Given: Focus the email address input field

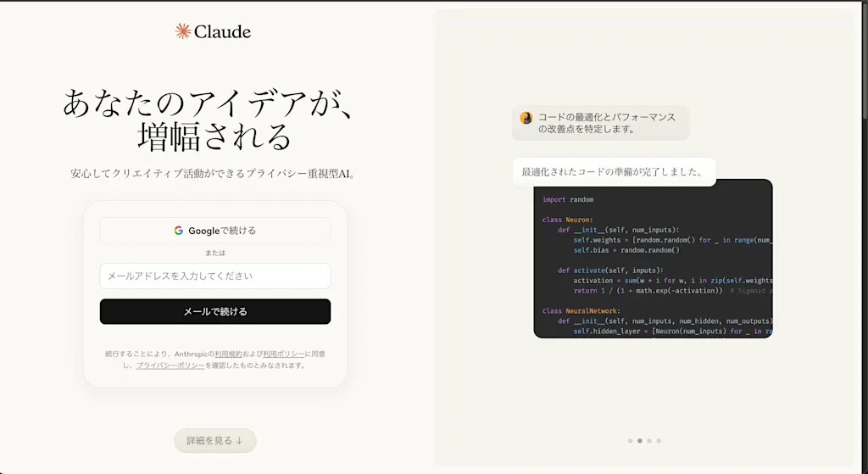Looking at the screenshot, I should (x=215, y=276).
